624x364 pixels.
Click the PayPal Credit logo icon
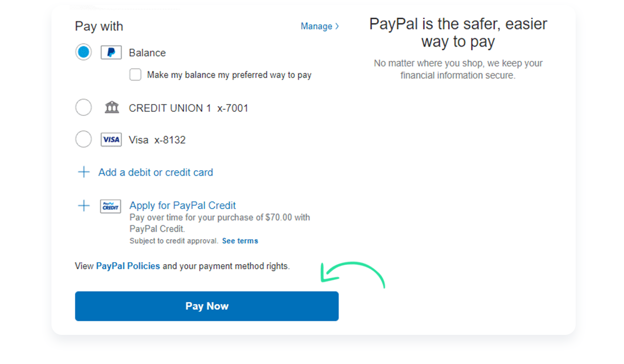pos(110,206)
